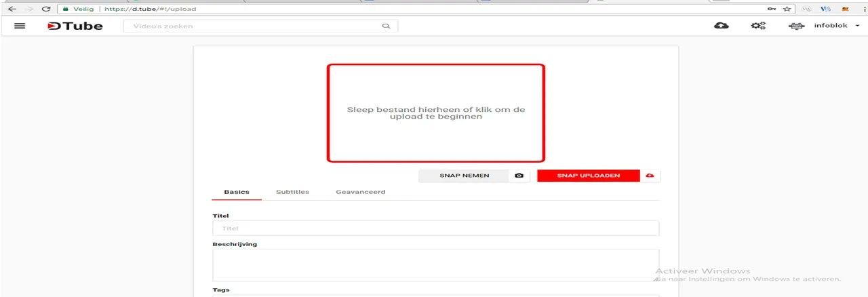Open the hamburger menu next to DTube logo

tap(20, 26)
